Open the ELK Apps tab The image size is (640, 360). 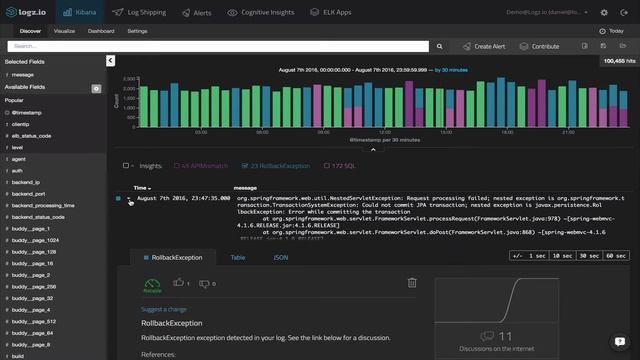point(331,12)
